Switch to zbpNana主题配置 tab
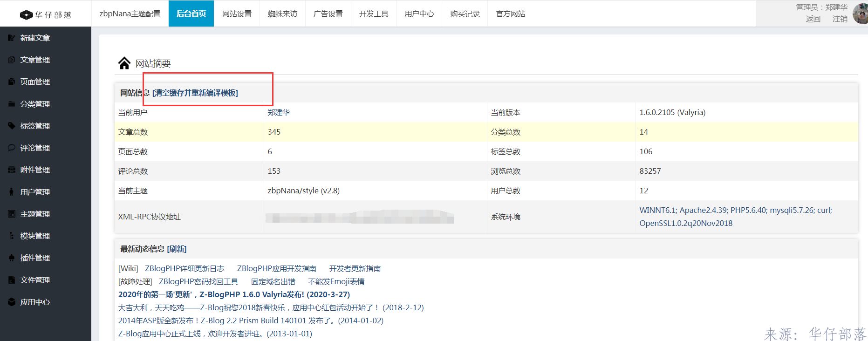 [130, 14]
